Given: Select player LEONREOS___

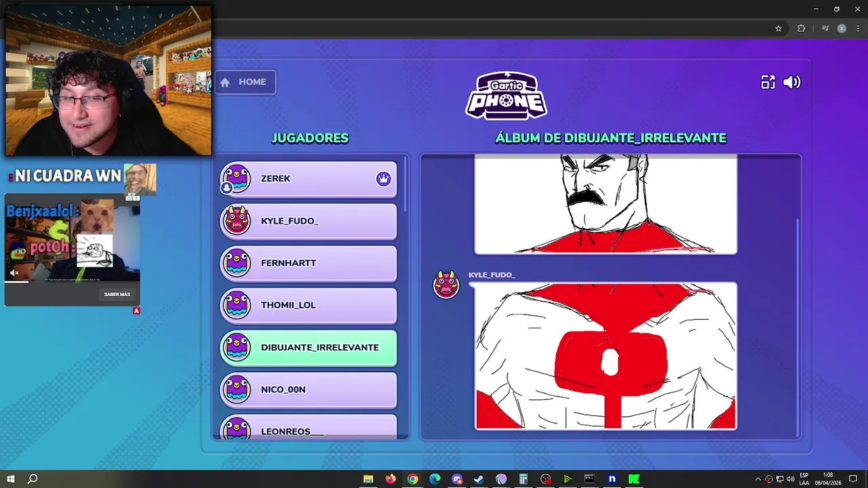Looking at the screenshot, I should [x=309, y=427].
